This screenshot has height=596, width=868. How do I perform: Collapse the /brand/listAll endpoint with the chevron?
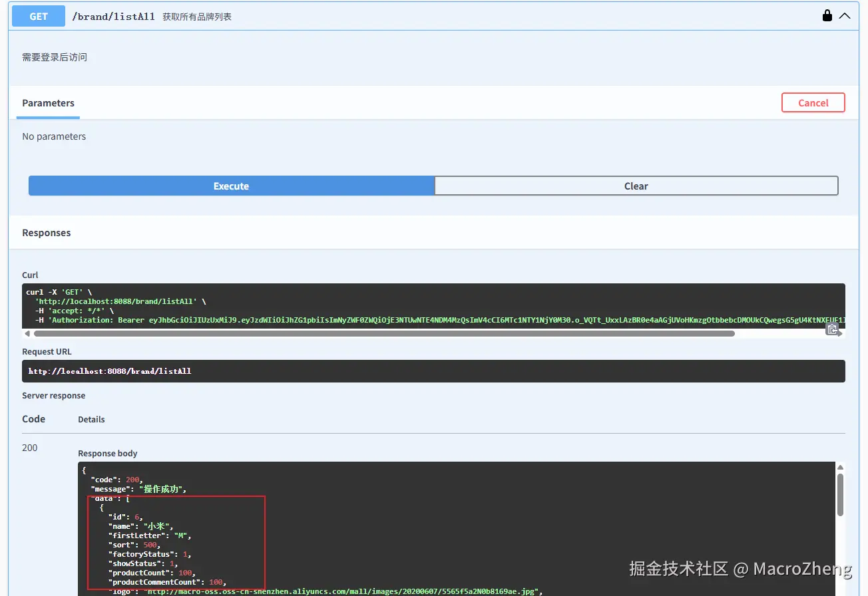[845, 15]
